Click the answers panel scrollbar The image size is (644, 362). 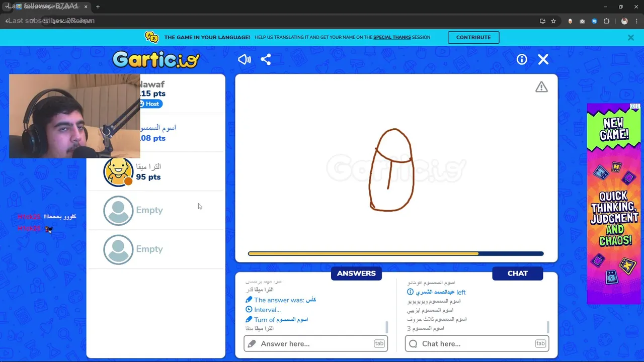(x=387, y=327)
